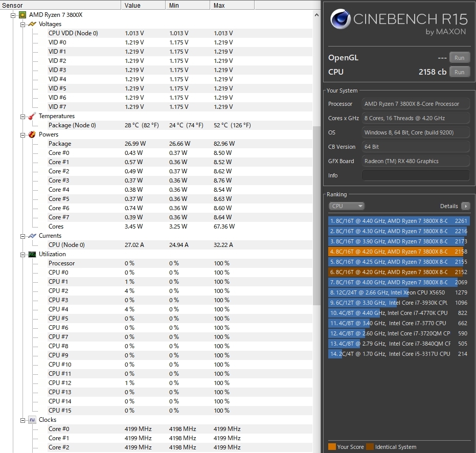Select the Processor utilization row

click(180, 263)
